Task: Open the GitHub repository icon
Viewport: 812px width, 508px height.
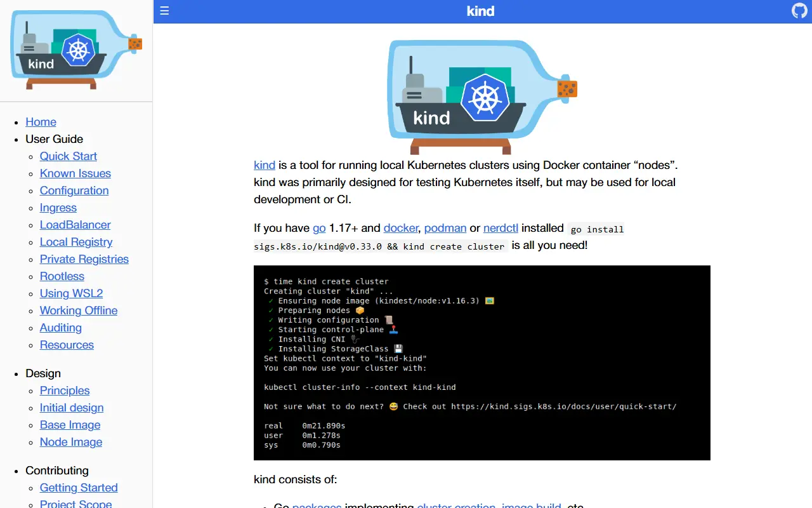Action: pos(800,11)
